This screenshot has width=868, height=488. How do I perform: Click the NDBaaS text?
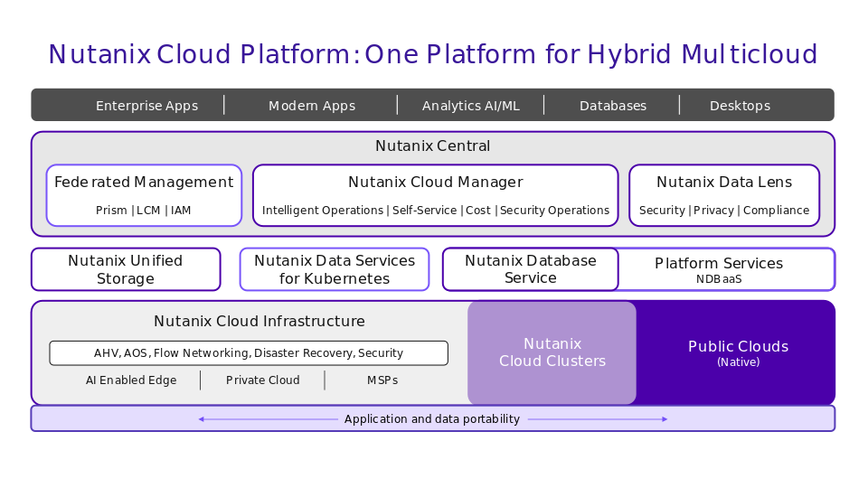[719, 279]
